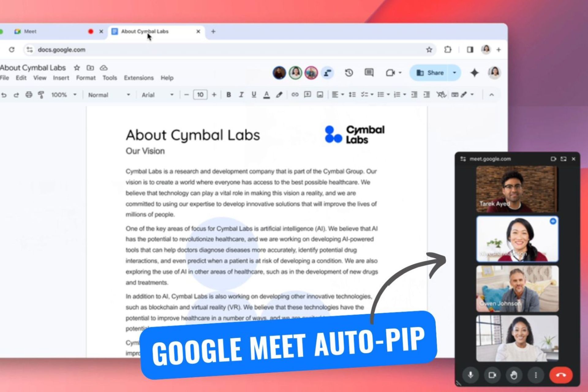Undo the last action
The height and width of the screenshot is (392, 588).
coord(4,95)
